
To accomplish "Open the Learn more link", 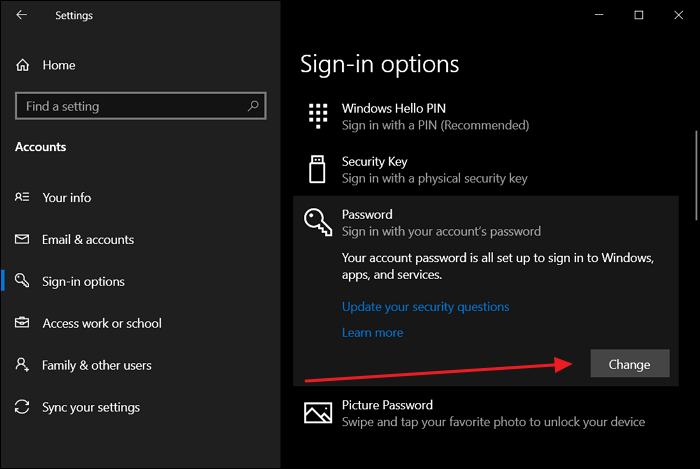I will tap(372, 332).
